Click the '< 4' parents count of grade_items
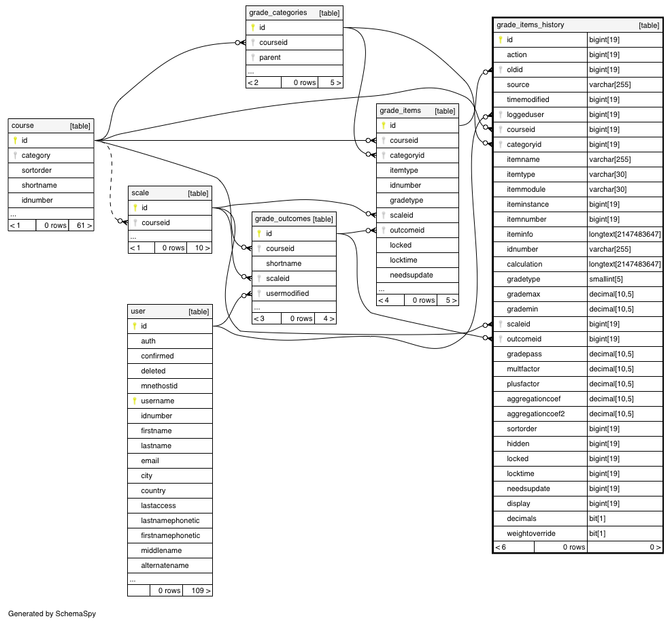 390,301
